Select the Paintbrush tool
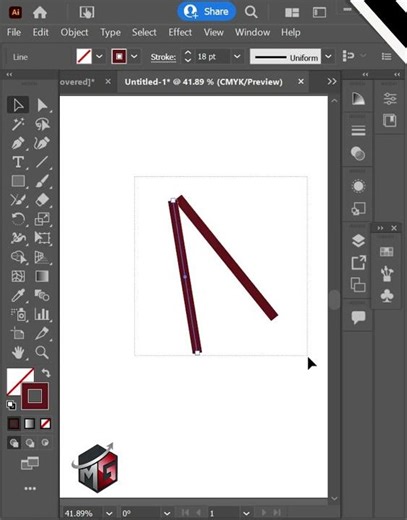Viewport: 407px width, 520px height. (42, 181)
